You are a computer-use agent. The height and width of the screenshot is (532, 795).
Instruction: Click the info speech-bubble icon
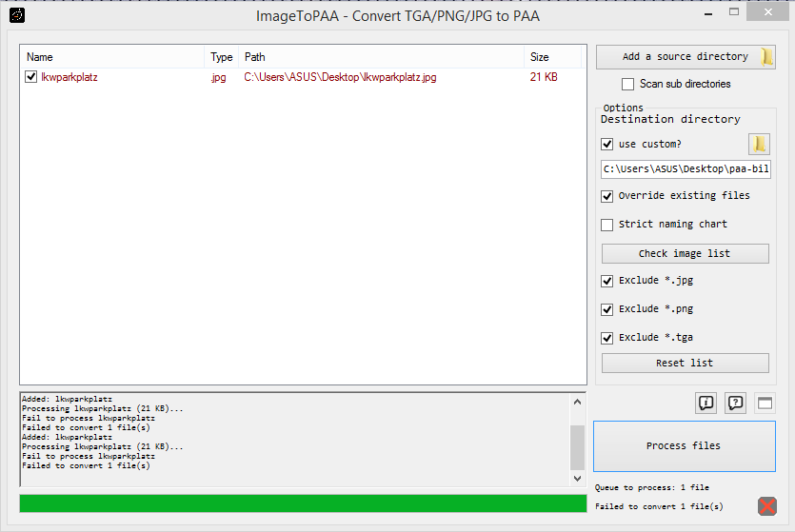706,404
